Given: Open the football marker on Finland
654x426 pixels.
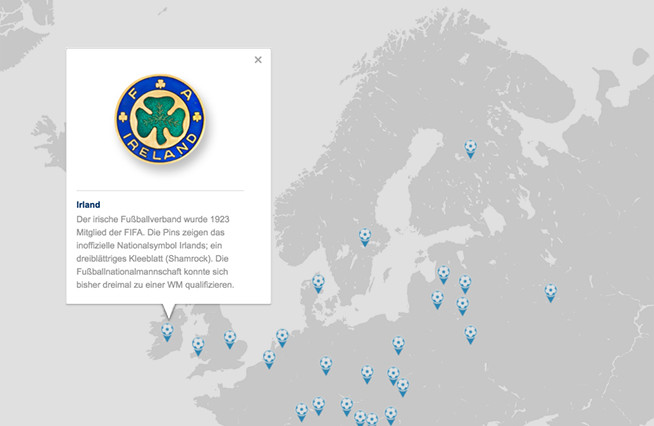Looking at the screenshot, I should (470, 149).
